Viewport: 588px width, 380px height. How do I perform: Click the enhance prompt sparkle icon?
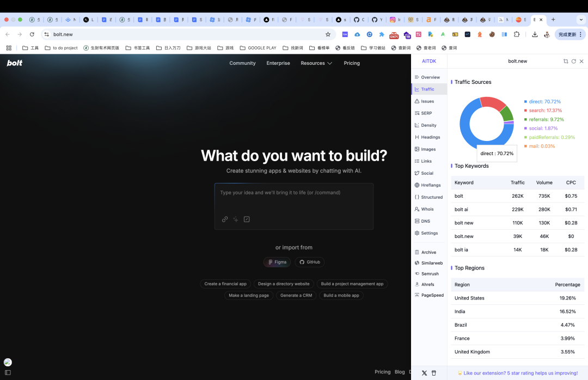(236, 219)
